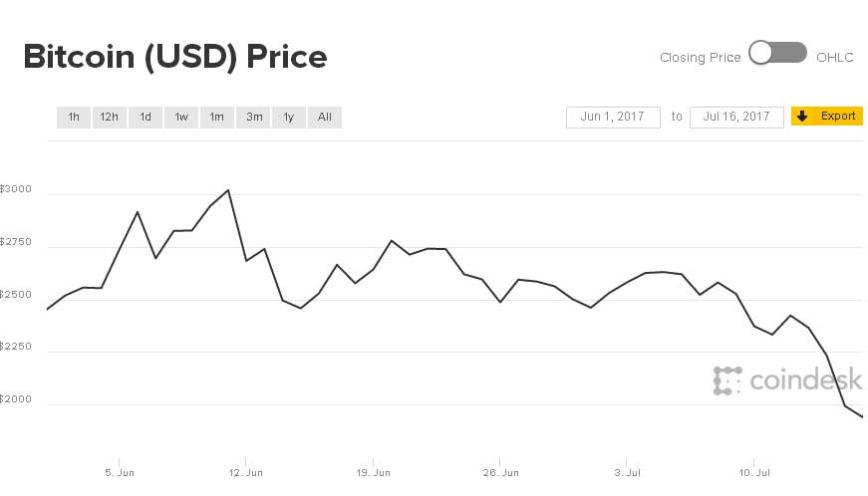Show the 1y price range
Screen dimensions: 868x496
289,118
